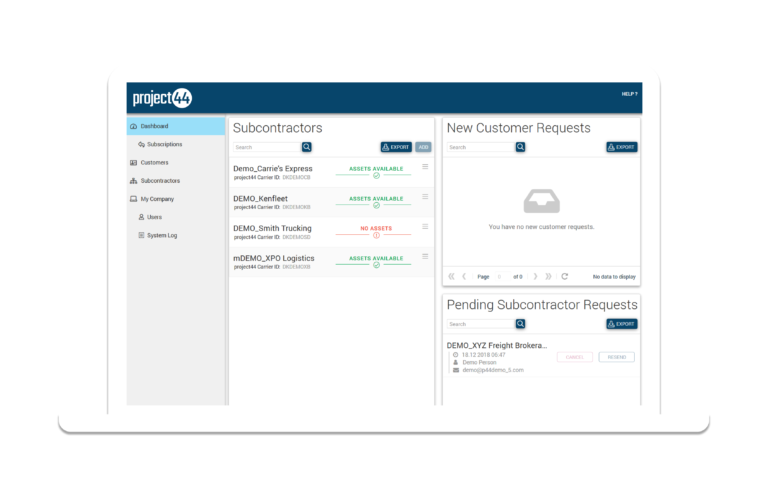768x497 pixels.
Task: Export the New Customer Requests list
Action: 622,147
